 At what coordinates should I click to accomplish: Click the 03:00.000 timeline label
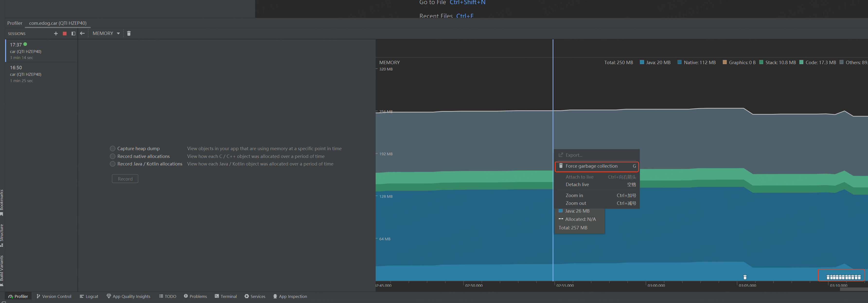[656, 285]
